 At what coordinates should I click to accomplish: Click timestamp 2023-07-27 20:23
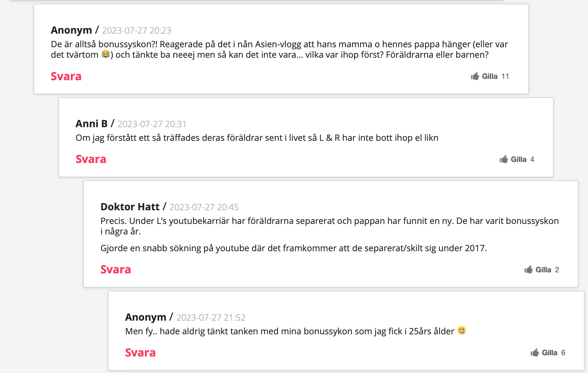point(137,30)
